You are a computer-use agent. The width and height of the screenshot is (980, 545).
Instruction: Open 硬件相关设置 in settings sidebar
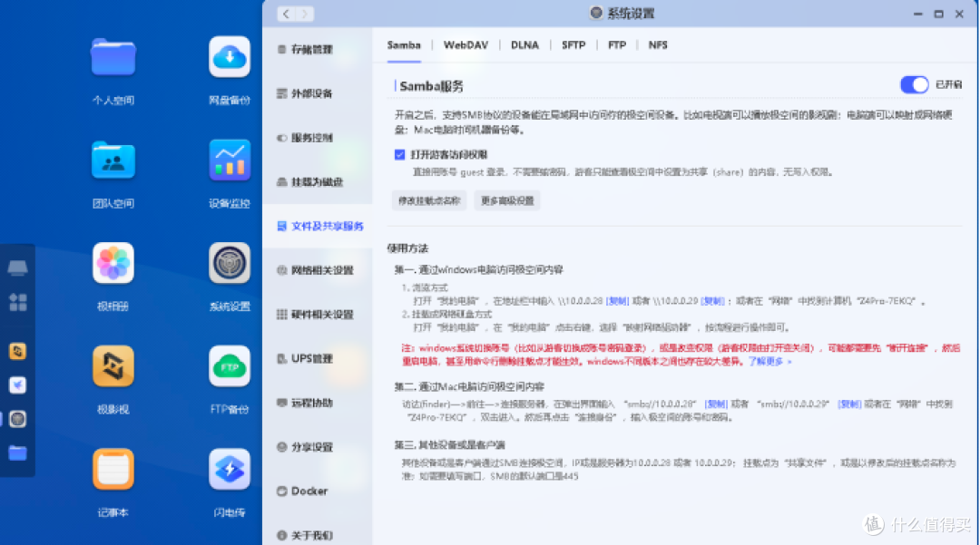(318, 315)
